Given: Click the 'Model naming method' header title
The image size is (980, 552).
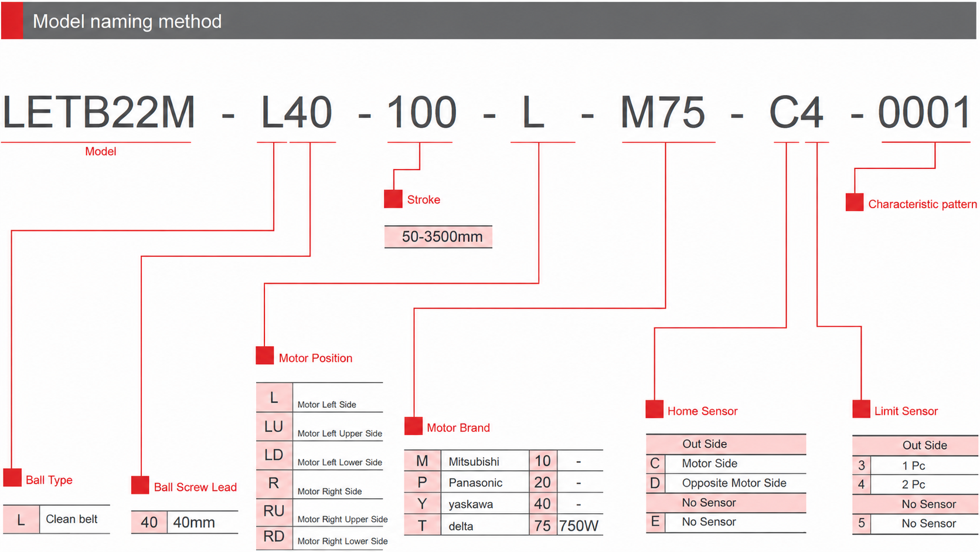Looking at the screenshot, I should pyautogui.click(x=127, y=21).
